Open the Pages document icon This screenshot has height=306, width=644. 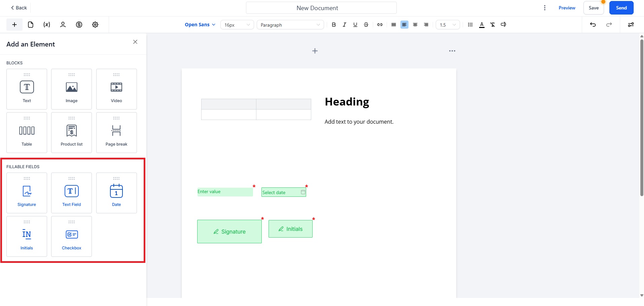31,25
